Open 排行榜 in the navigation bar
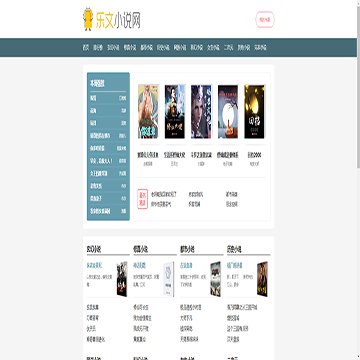 click(x=98, y=48)
